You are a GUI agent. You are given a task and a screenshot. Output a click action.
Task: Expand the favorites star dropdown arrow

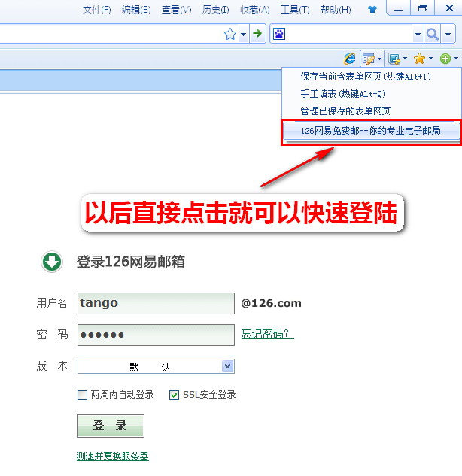click(x=430, y=58)
